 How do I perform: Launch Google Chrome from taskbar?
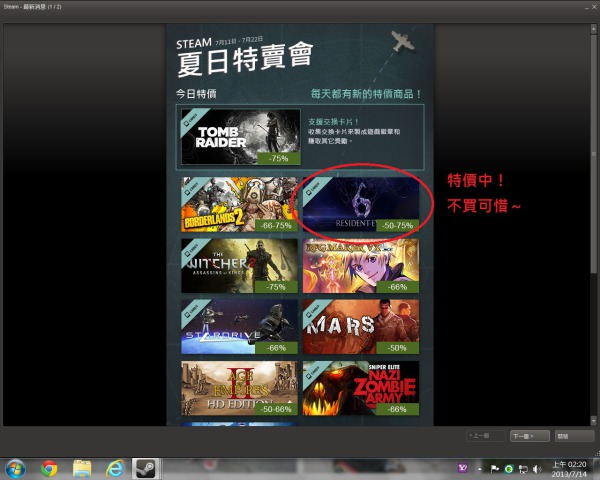pos(49,469)
